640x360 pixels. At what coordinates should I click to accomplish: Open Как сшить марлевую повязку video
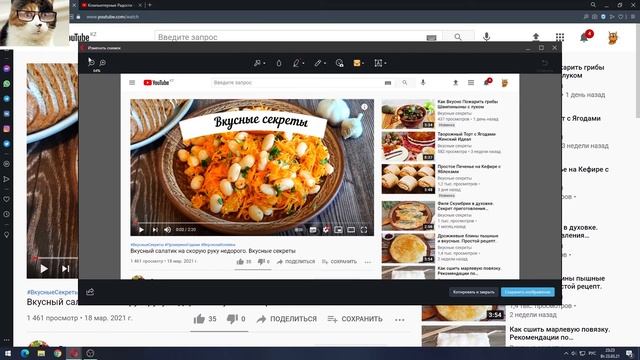click(559, 333)
